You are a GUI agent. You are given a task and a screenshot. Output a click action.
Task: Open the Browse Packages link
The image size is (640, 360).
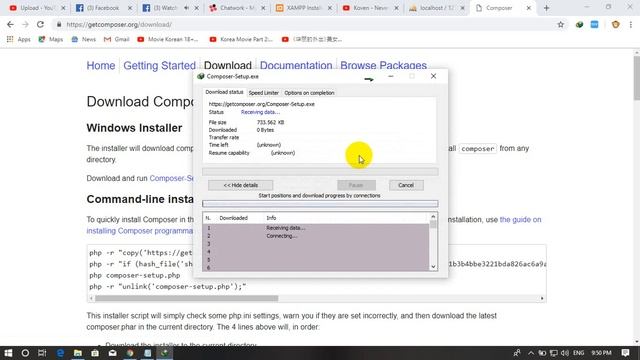383,65
